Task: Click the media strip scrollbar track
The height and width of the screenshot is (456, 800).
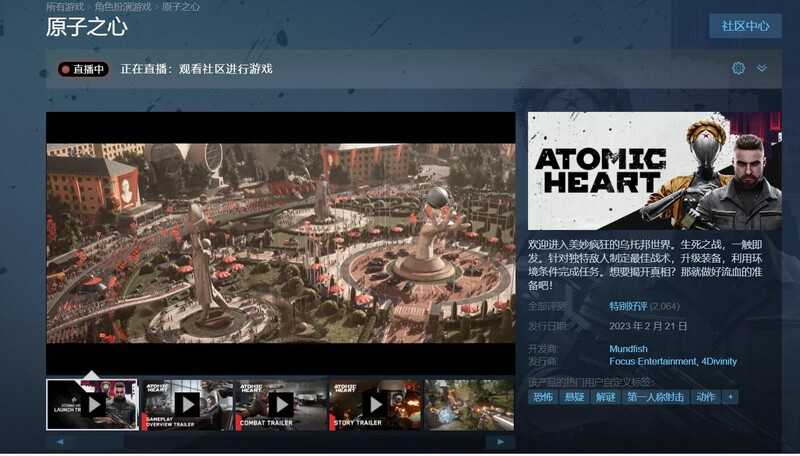Action: coord(281,442)
